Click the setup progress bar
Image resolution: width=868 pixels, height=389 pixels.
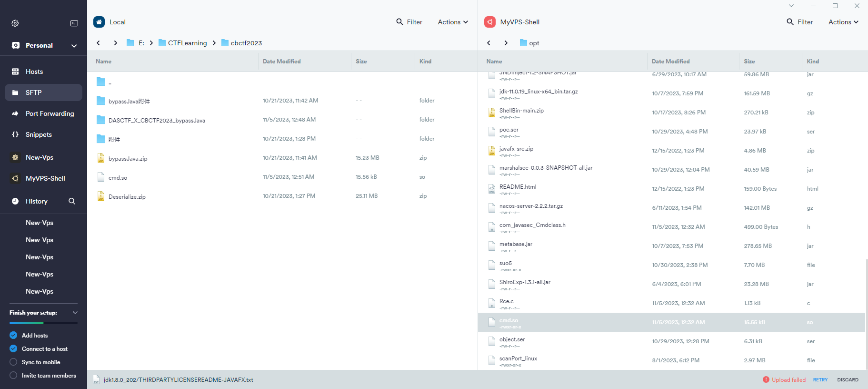(x=43, y=323)
